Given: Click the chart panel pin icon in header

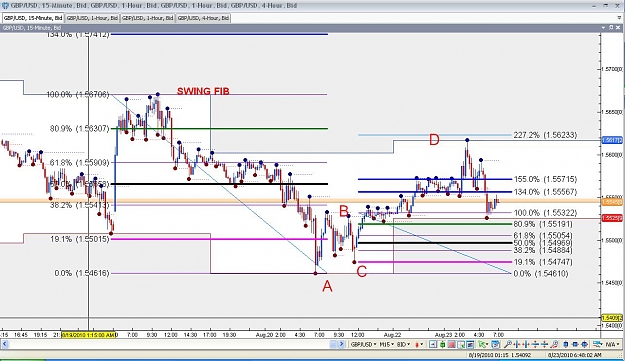Looking at the screenshot, I should pyautogui.click(x=611, y=27).
